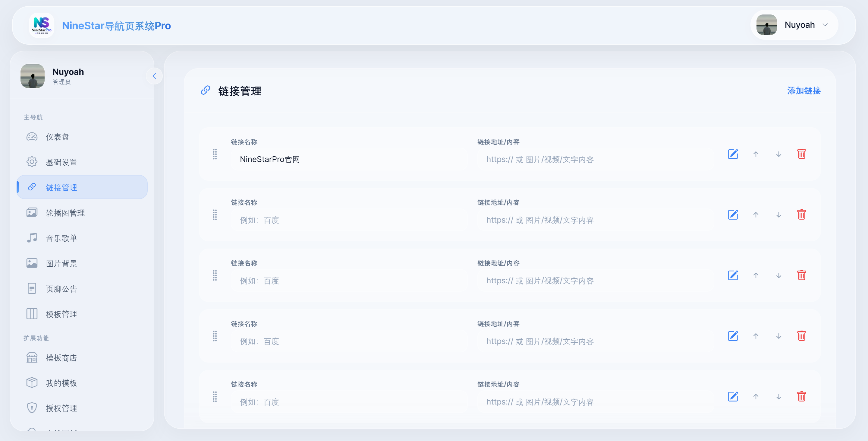This screenshot has width=868, height=441.
Task: Click trash icon in fifth link row
Action: click(802, 396)
